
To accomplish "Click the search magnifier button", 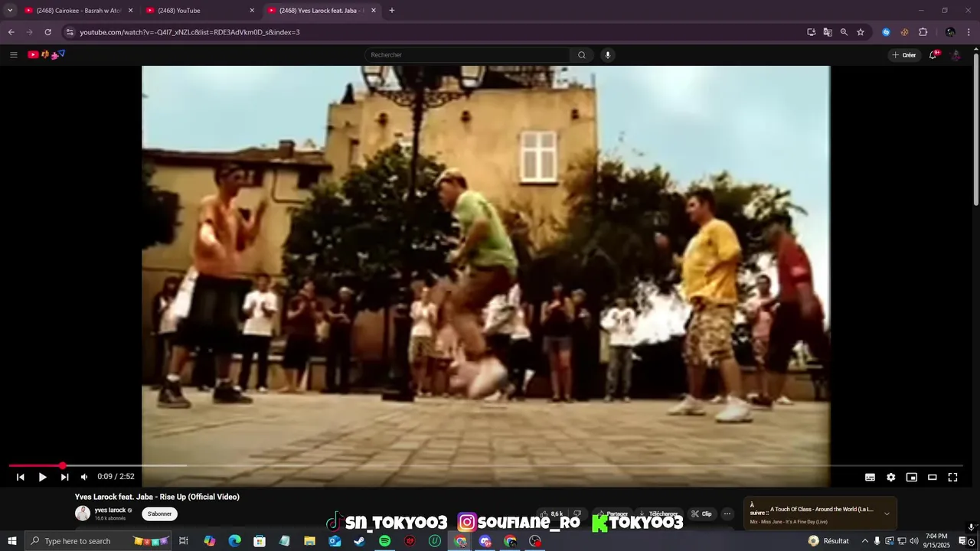I will [582, 55].
